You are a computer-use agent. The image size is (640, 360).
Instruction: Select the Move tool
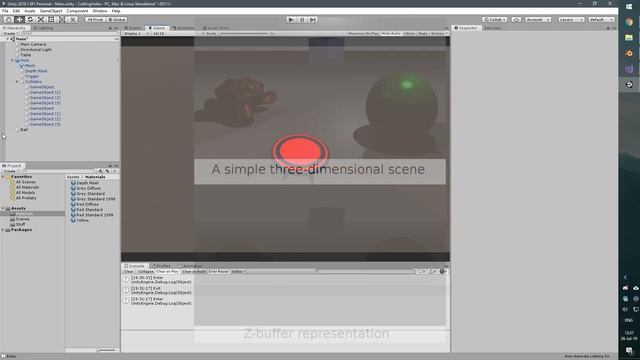pos(19,19)
